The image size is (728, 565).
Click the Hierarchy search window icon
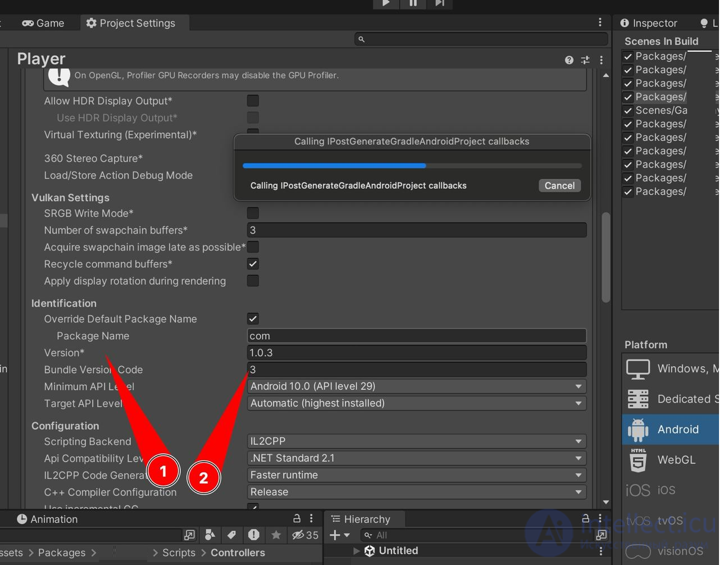pos(601,535)
